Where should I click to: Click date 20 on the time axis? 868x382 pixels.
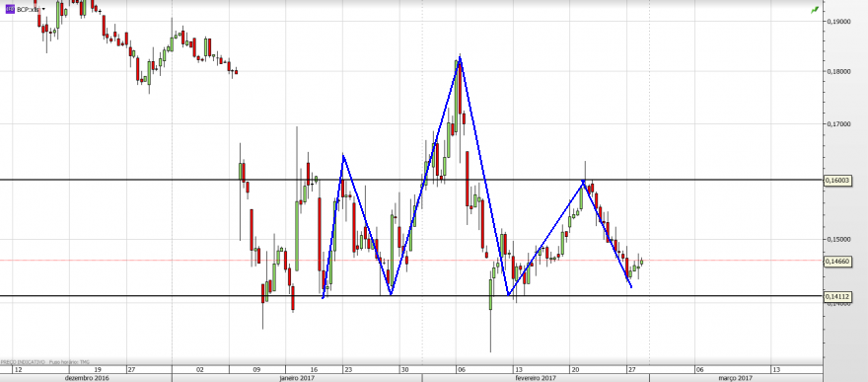575,369
